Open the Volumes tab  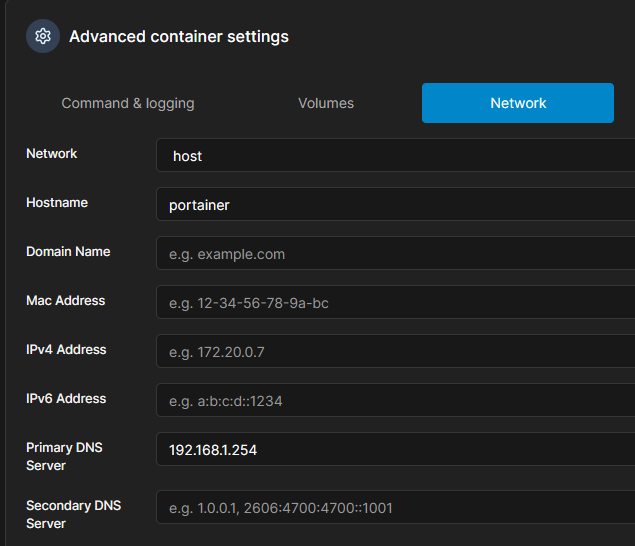click(x=326, y=103)
